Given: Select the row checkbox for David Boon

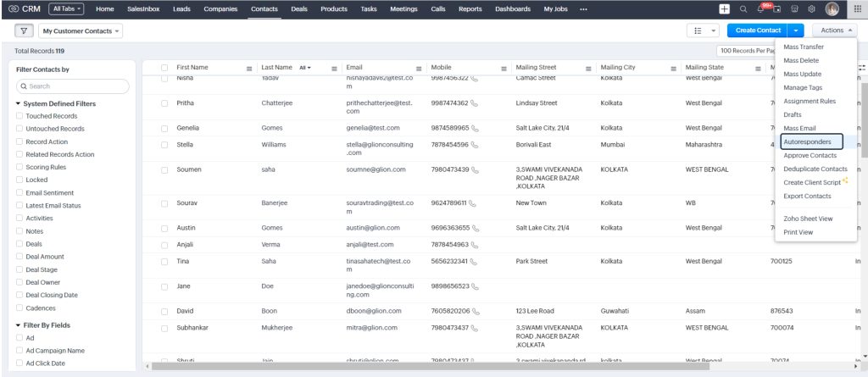Looking at the screenshot, I should click(x=164, y=312).
